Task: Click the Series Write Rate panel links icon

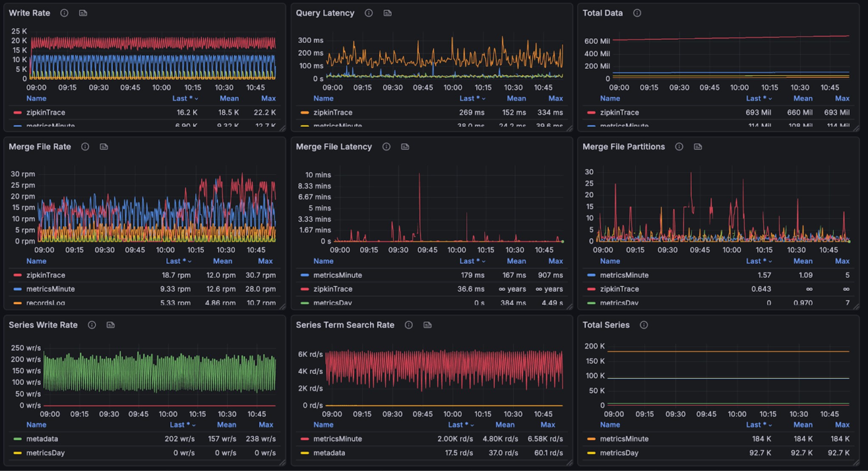Action: pyautogui.click(x=110, y=325)
